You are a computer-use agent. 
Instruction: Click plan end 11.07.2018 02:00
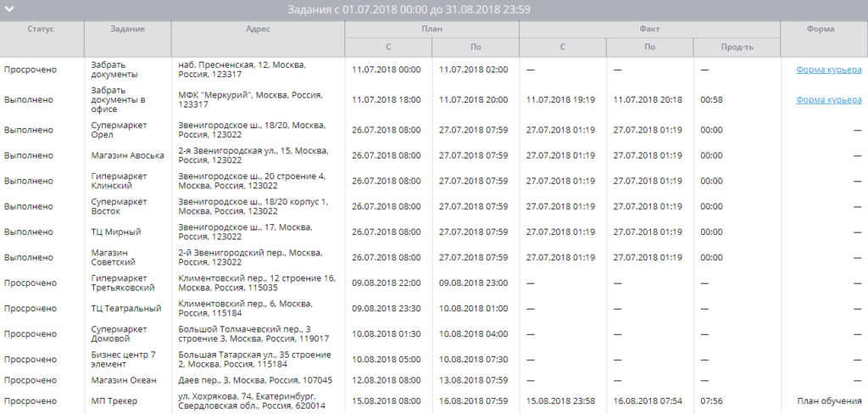click(x=473, y=70)
